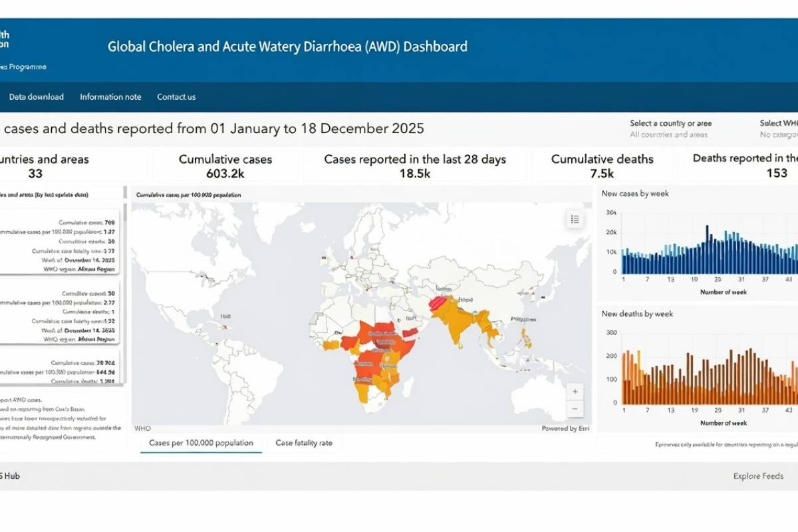Open the Data download menu
This screenshot has width=798, height=532.
point(36,96)
